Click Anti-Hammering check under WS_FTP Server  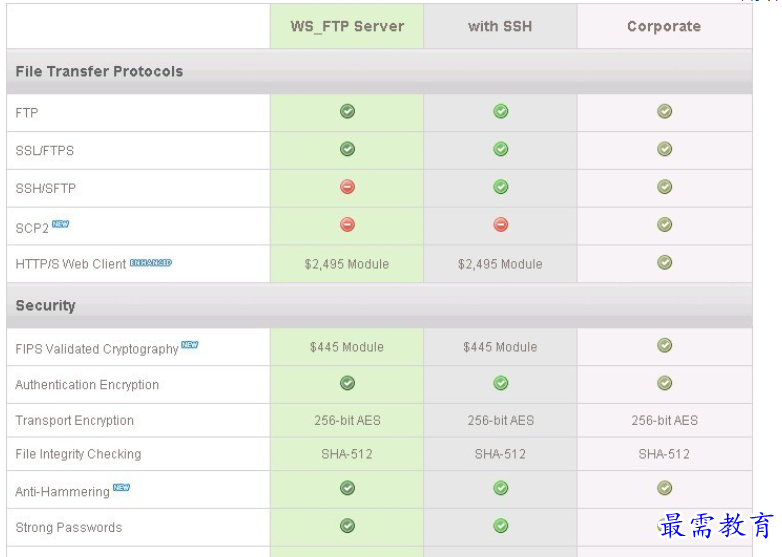coord(347,488)
